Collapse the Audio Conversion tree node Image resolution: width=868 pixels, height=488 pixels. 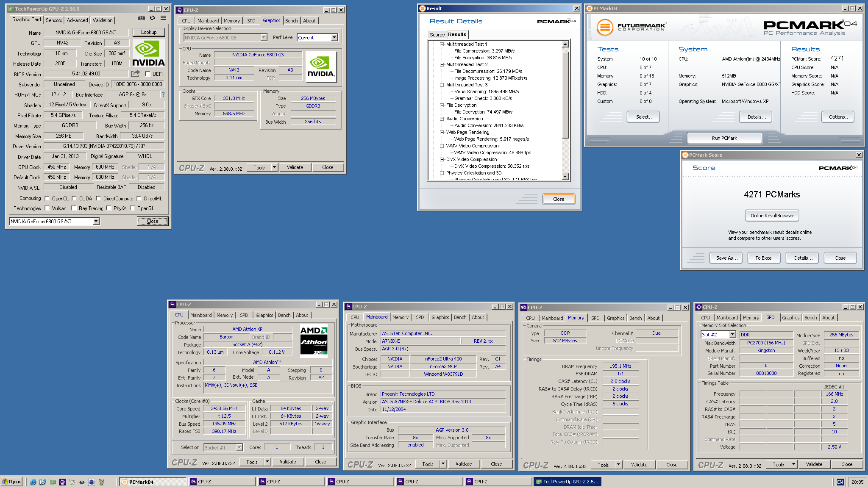(x=442, y=119)
